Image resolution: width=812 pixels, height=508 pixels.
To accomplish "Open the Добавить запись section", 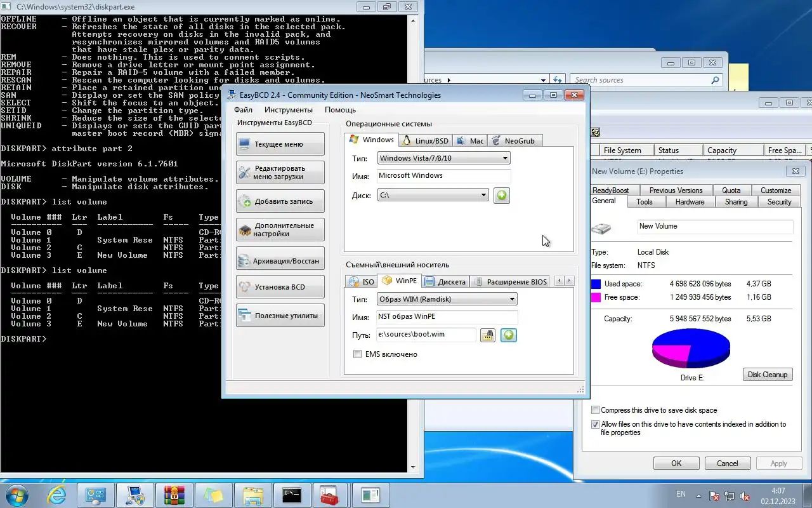I will click(x=280, y=201).
